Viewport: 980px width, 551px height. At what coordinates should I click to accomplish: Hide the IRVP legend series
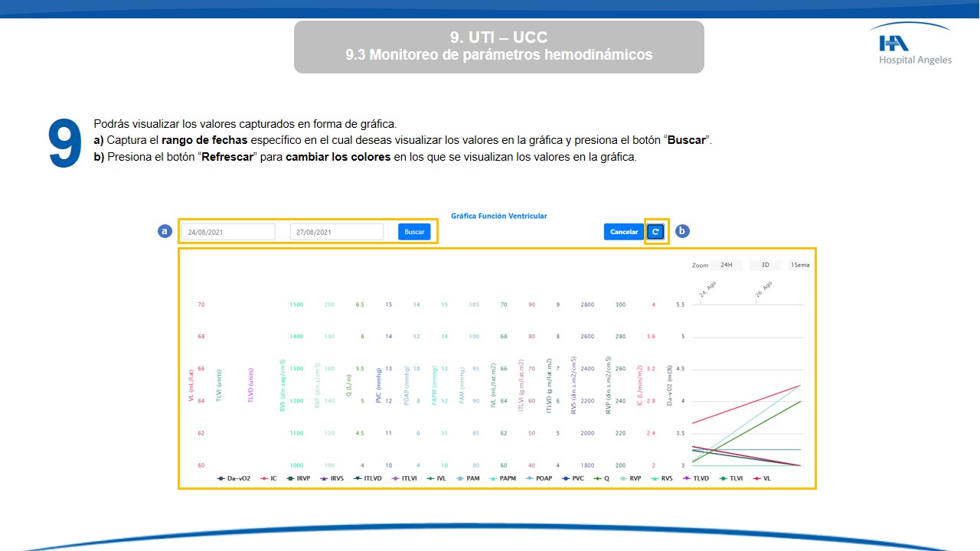pos(299,478)
